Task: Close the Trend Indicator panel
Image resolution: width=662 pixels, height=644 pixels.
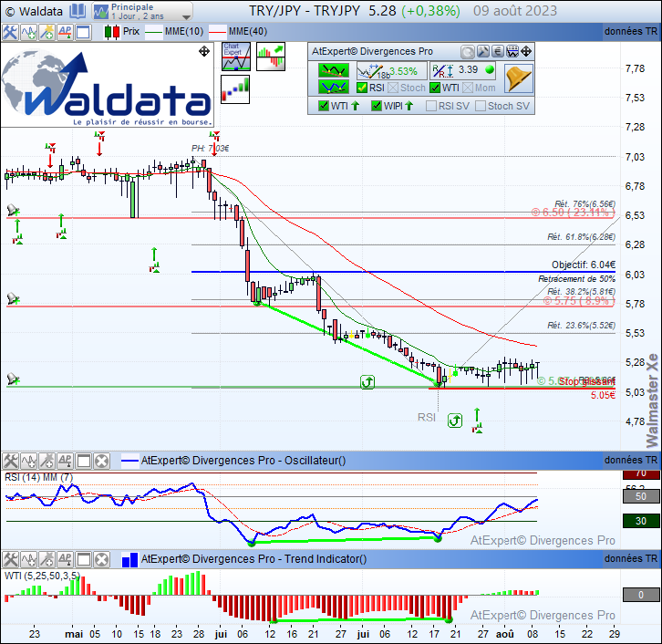Action: pyautogui.click(x=101, y=560)
